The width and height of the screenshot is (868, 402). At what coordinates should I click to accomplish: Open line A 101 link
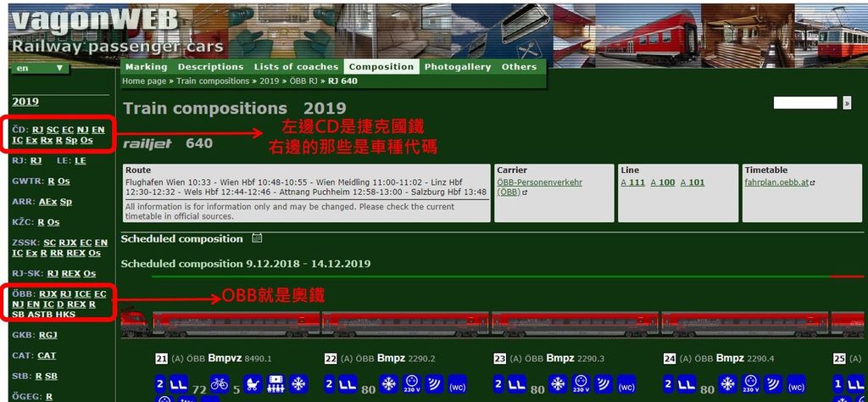[693, 182]
